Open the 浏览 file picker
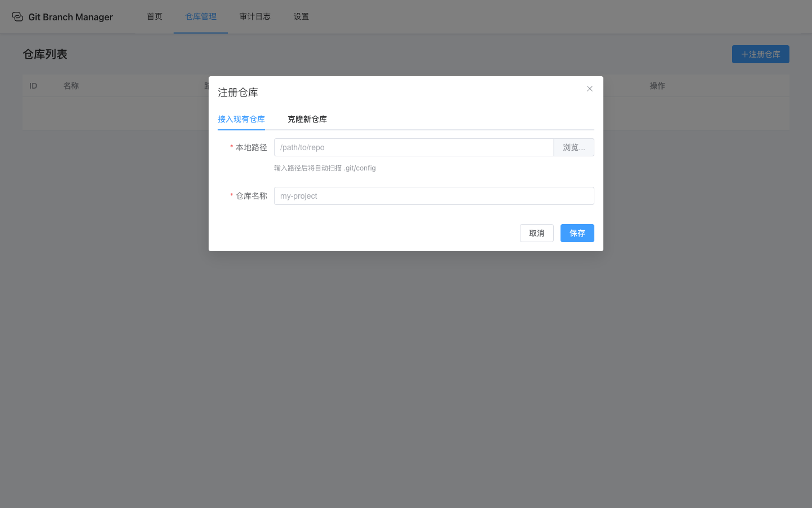Screen dimensions: 812x508 pos(573,147)
